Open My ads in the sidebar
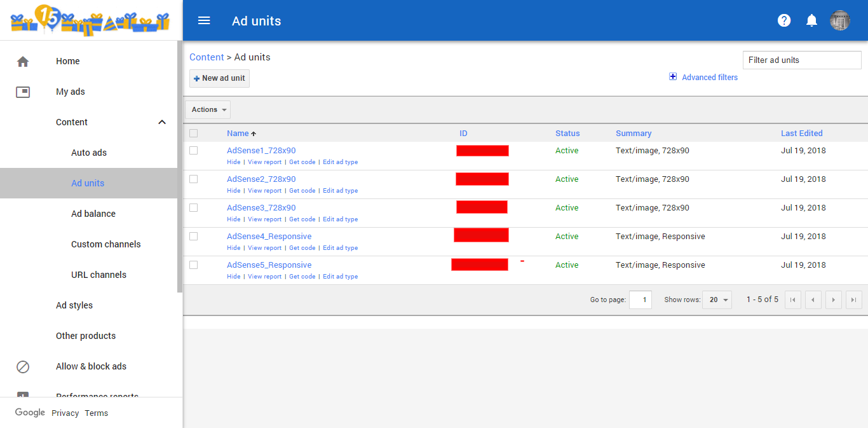The width and height of the screenshot is (868, 428). [x=71, y=92]
